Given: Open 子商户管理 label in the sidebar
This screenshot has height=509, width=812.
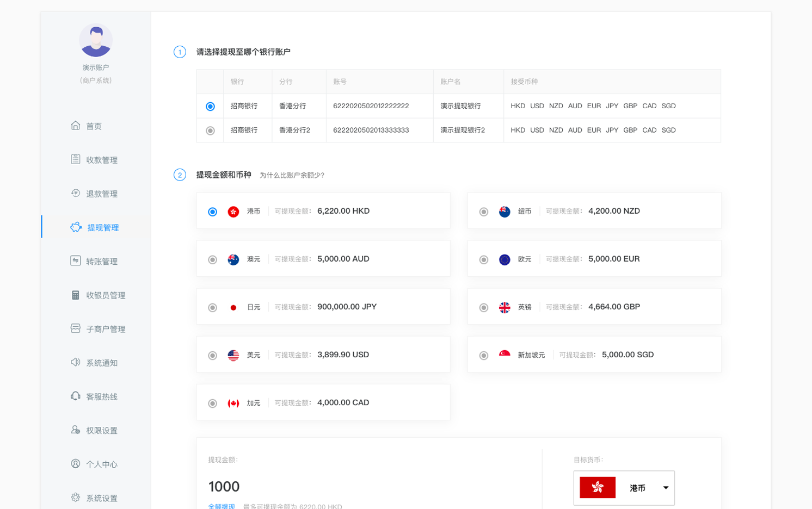Looking at the screenshot, I should 106,329.
